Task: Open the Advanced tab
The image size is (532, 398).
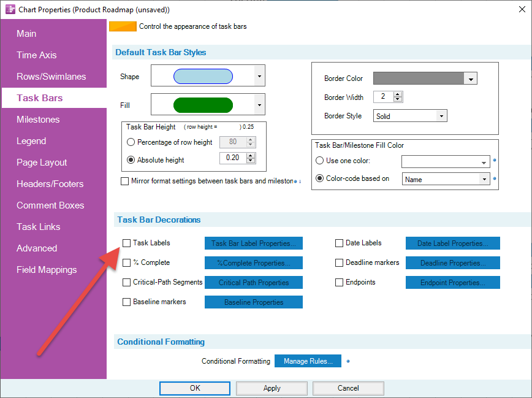Action: point(37,248)
